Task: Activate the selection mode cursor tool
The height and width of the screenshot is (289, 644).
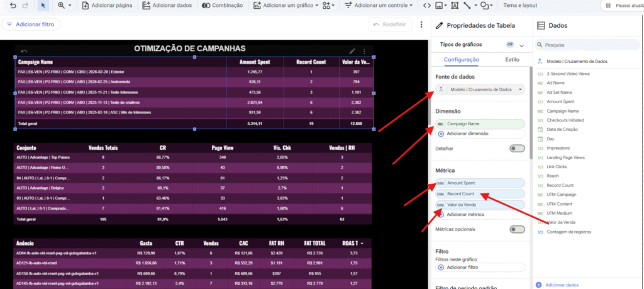Action: click(43, 5)
